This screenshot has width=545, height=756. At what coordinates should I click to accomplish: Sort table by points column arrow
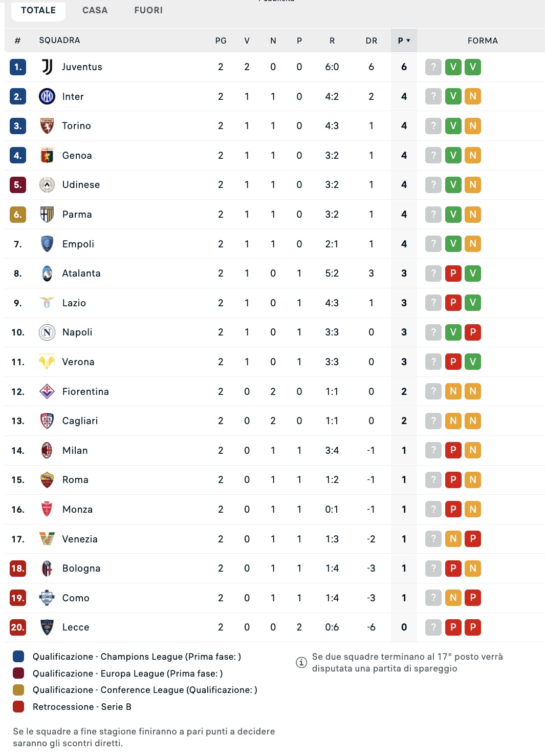click(408, 40)
